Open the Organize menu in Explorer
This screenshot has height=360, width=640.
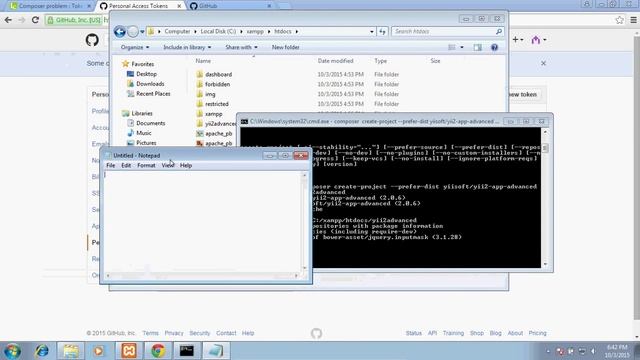pyautogui.click(x=135, y=47)
